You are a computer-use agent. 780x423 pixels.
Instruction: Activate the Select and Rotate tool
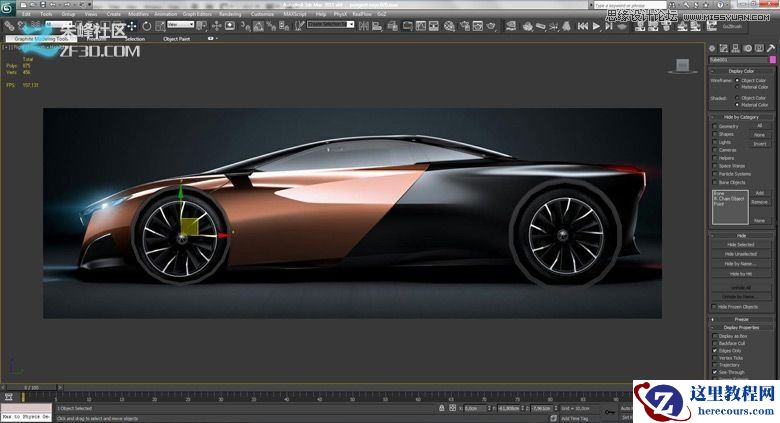pyautogui.click(x=146, y=26)
